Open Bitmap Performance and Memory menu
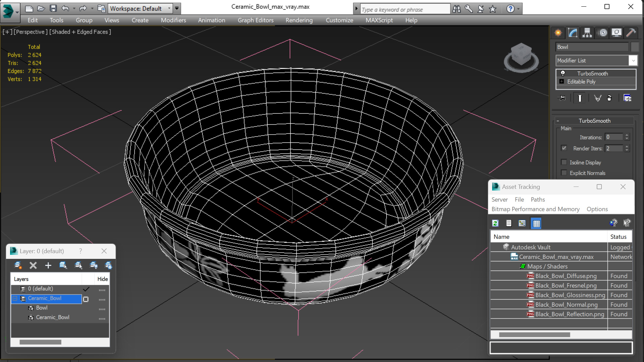The image size is (644, 362). 535,209
